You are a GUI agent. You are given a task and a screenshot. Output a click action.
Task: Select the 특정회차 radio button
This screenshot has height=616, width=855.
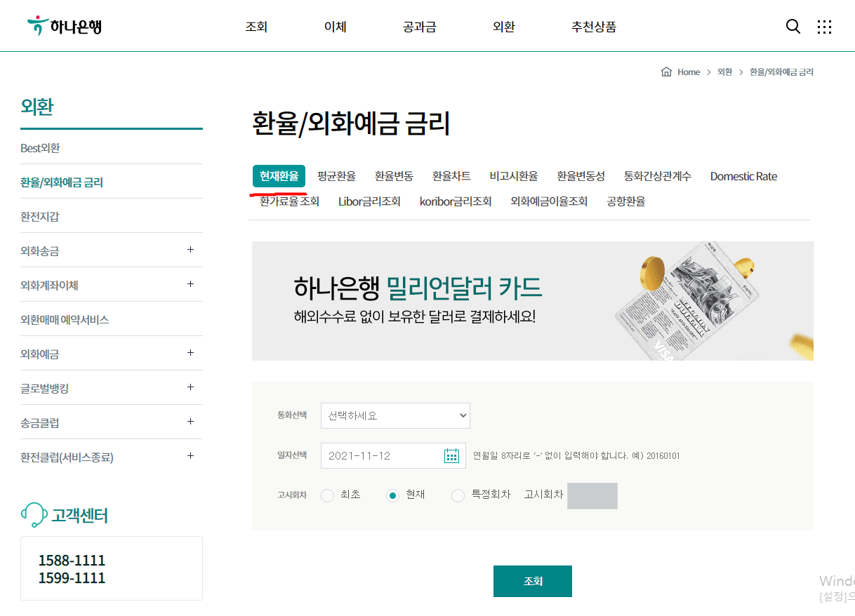458,495
